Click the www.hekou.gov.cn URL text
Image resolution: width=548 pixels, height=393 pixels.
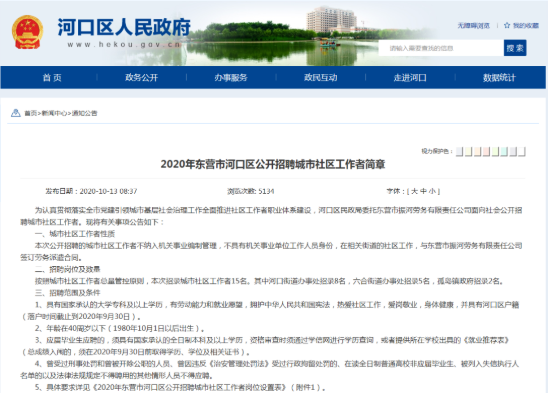pos(124,44)
